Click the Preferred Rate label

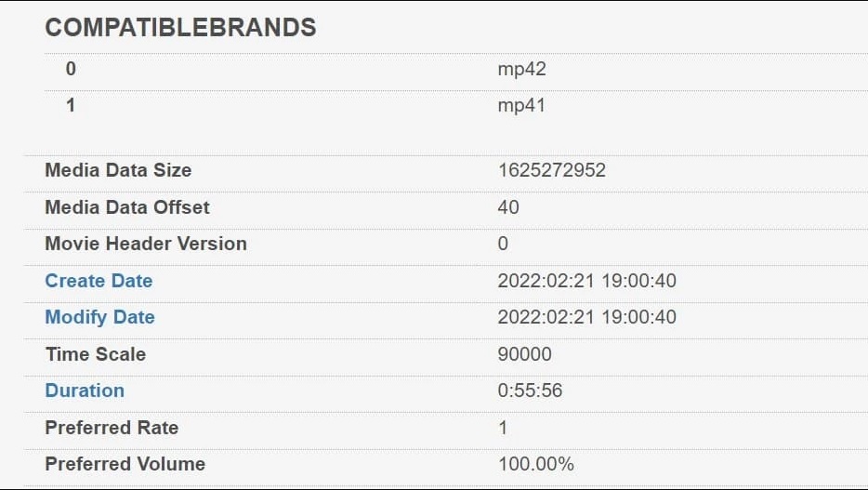click(112, 428)
